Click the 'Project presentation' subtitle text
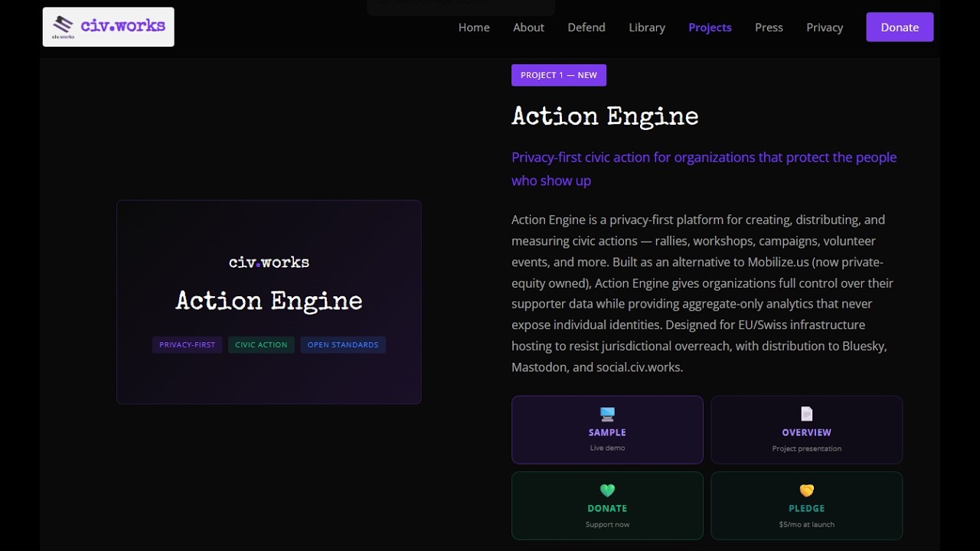The image size is (980, 551). [806, 448]
